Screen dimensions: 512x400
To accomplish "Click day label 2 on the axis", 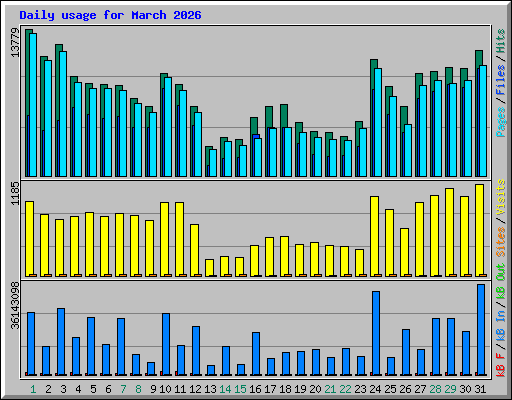I will pyautogui.click(x=48, y=389).
